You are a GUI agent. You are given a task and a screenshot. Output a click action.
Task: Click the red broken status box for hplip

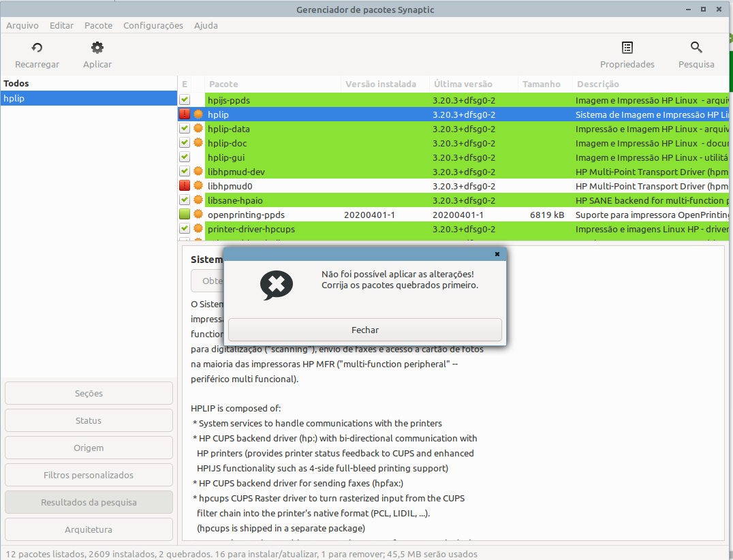pos(185,114)
